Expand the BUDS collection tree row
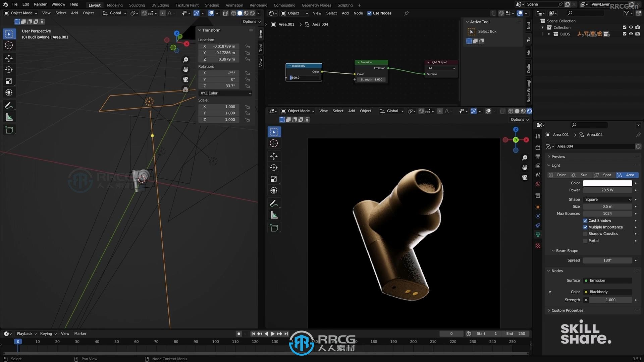 point(549,34)
